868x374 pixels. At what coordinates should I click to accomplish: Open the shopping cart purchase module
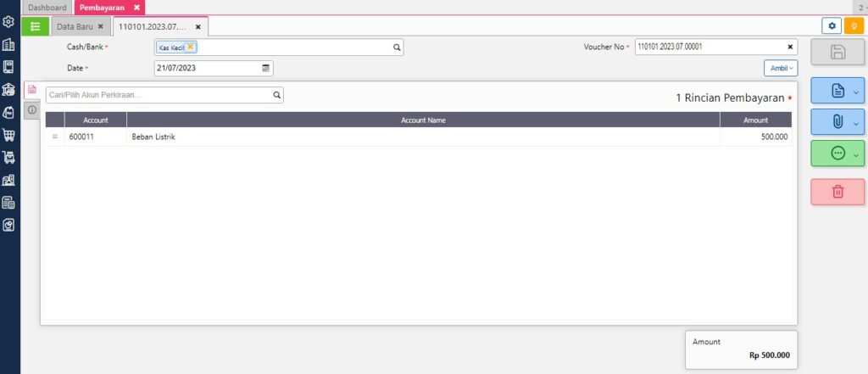8,135
